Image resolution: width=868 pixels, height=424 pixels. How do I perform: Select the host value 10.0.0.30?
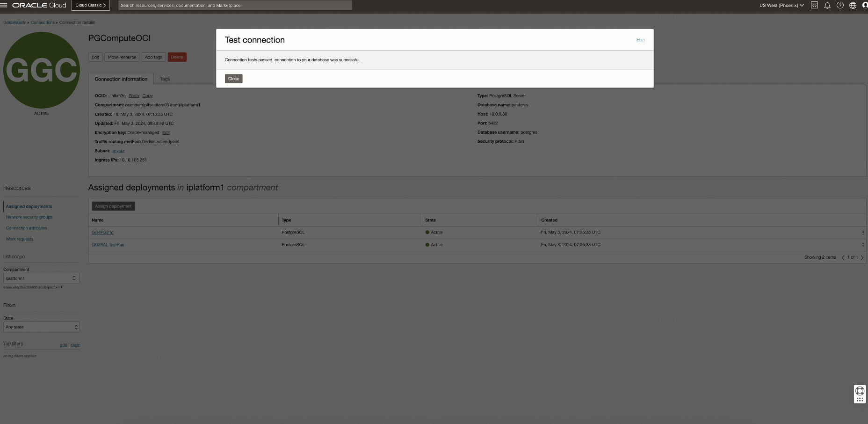(x=499, y=114)
